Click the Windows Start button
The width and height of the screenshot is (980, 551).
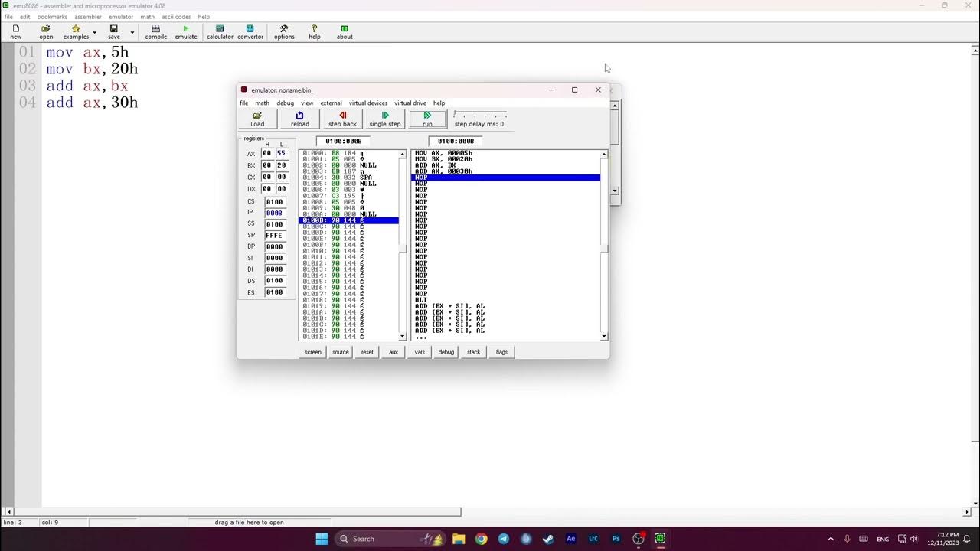coord(322,539)
